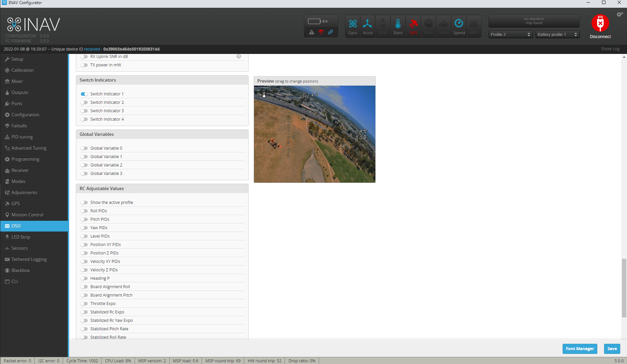Click the Baro sensor indicator
Screen dimensions: 627x364
pyautogui.click(x=398, y=26)
